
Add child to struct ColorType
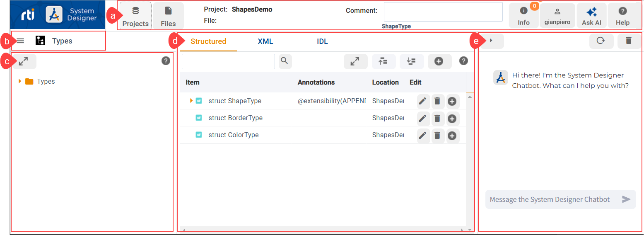452,136
